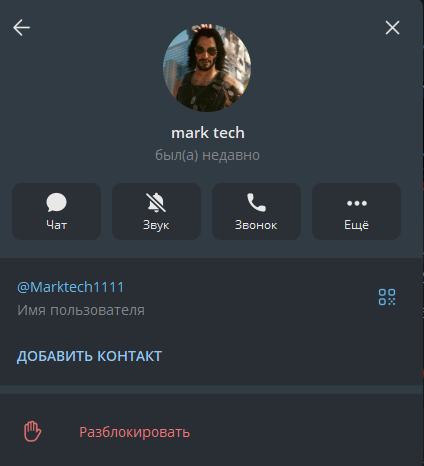Unmute notifications via the Звук label
Image resolution: width=424 pixels, height=466 pixels.
click(156, 225)
